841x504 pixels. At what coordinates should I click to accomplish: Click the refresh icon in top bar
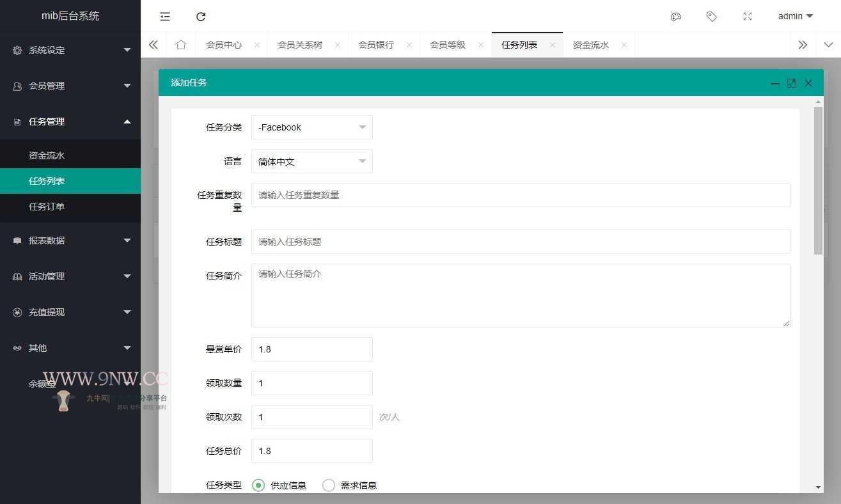[x=201, y=17]
